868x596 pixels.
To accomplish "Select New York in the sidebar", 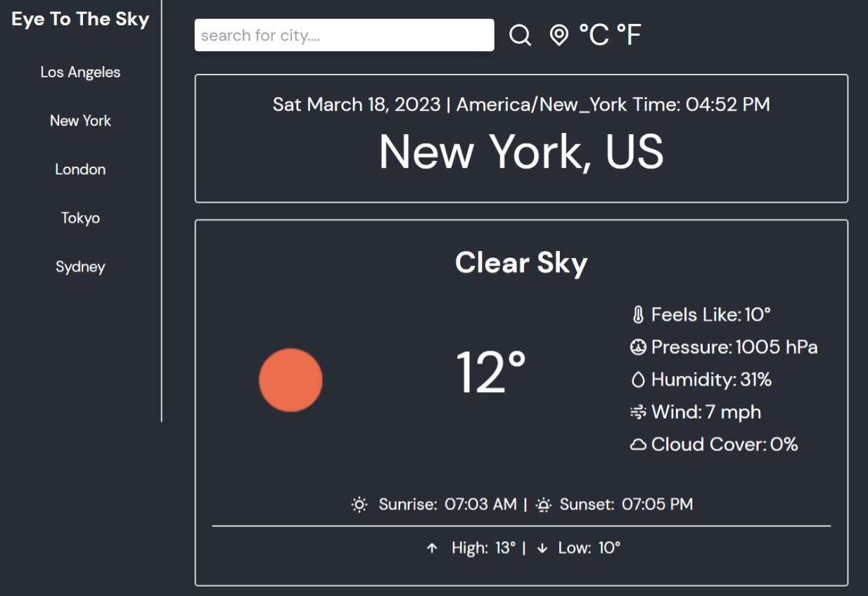I will coord(80,121).
